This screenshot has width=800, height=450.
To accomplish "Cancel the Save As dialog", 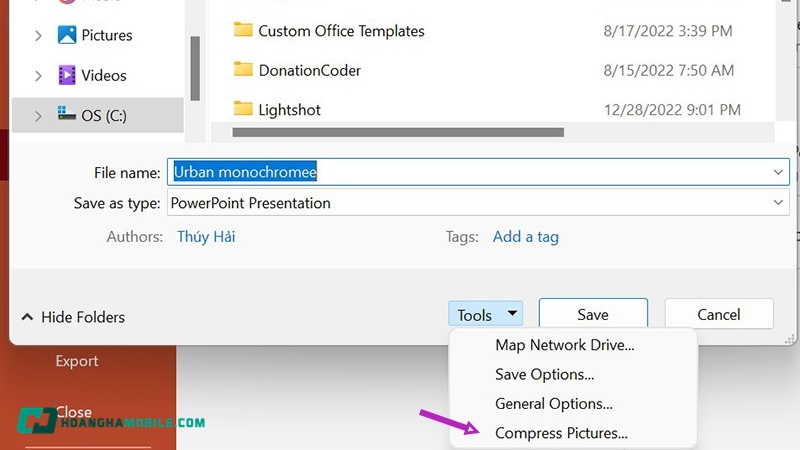I will pos(718,314).
